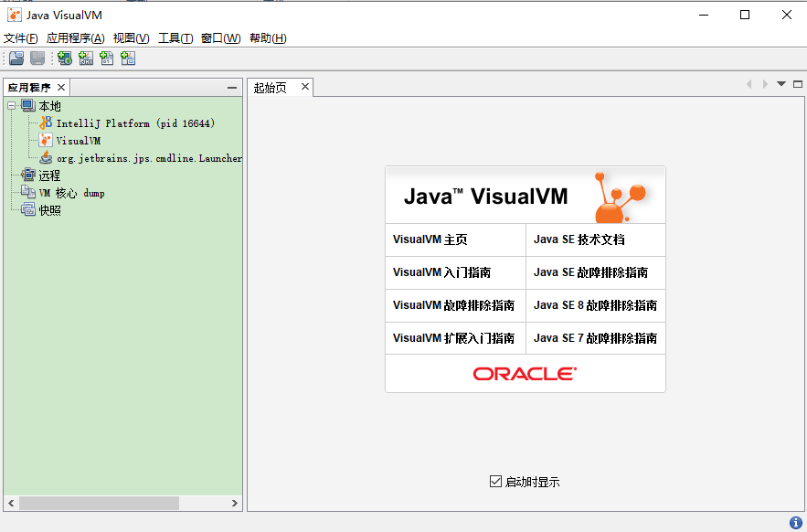Screen dimensions: 807x532
Task: Open 文件(F) menu
Action: click(x=21, y=38)
